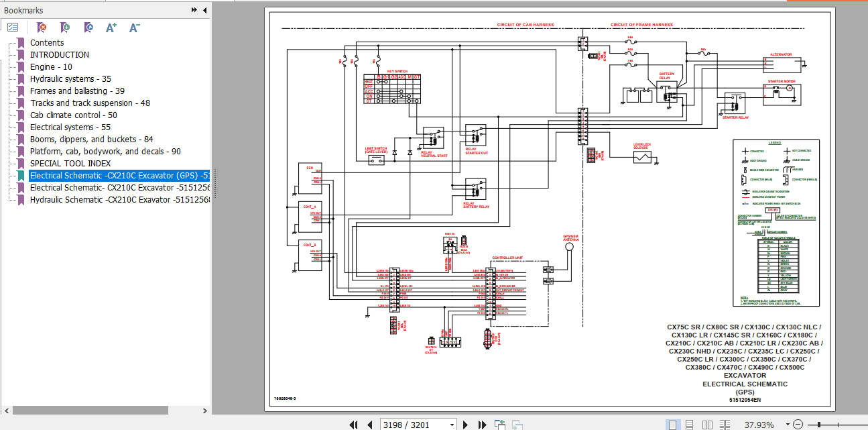Open the Contents bookmark
Viewport: 868px width, 430px height.
click(x=47, y=43)
